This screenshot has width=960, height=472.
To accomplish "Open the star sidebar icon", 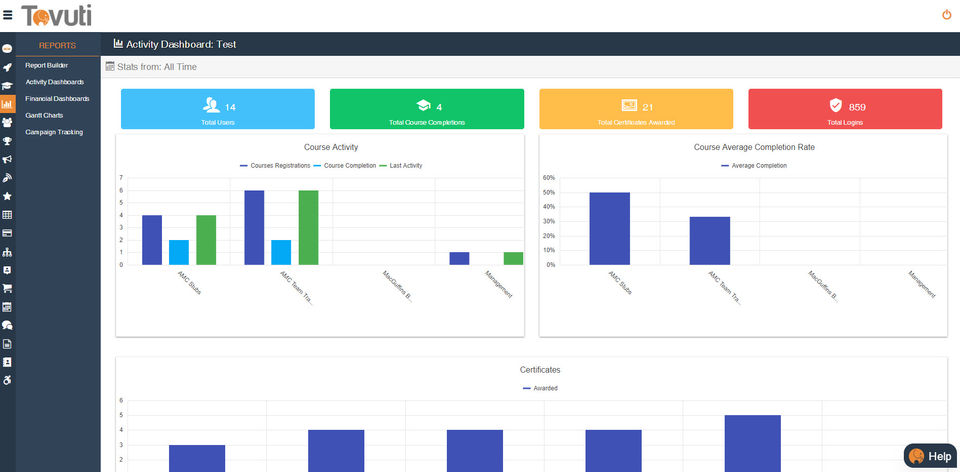I will (x=7, y=197).
